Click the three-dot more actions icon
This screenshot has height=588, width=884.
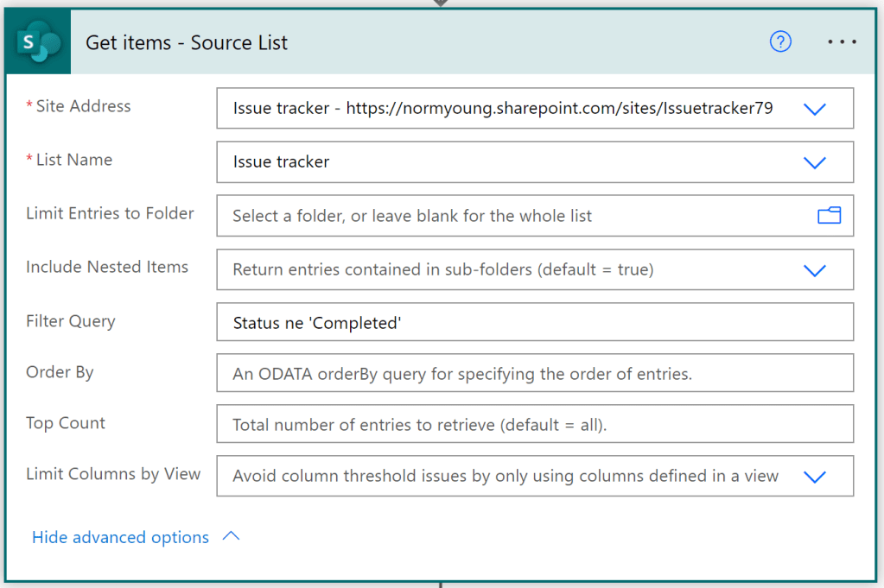point(841,41)
